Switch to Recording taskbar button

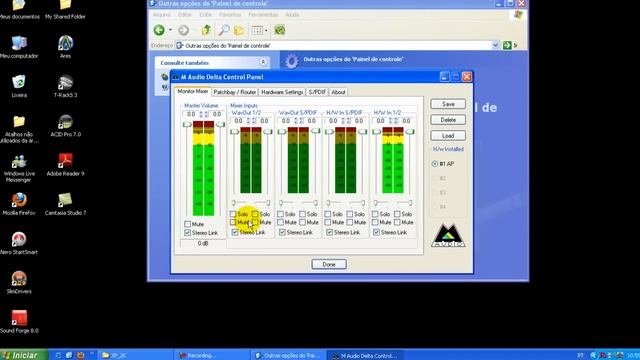[x=211, y=356]
